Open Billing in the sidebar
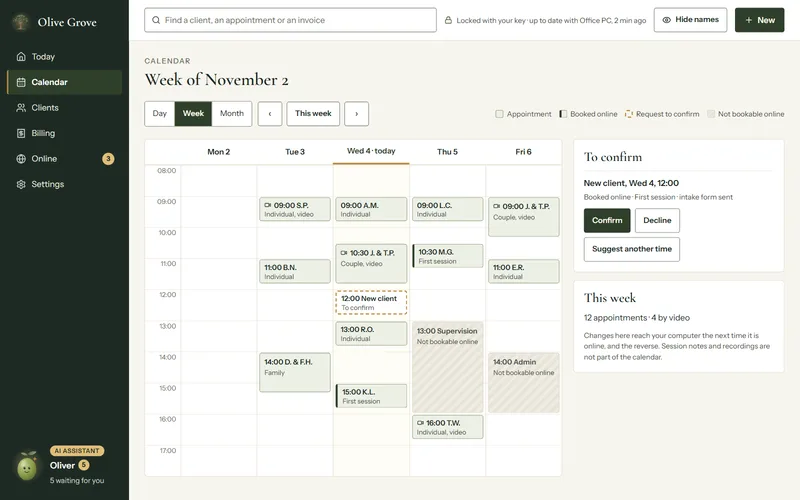This screenshot has height=500, width=800. [x=64, y=133]
